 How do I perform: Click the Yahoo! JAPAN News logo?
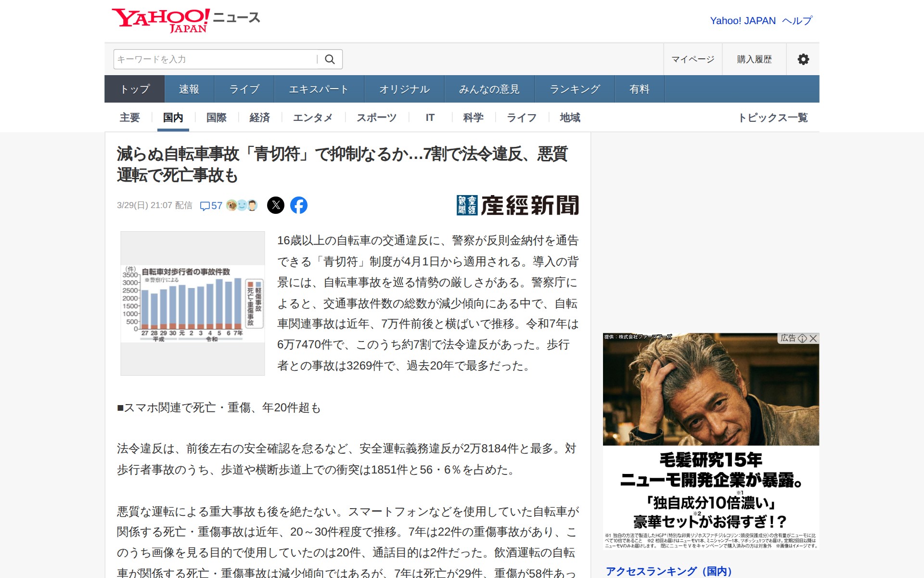[185, 20]
